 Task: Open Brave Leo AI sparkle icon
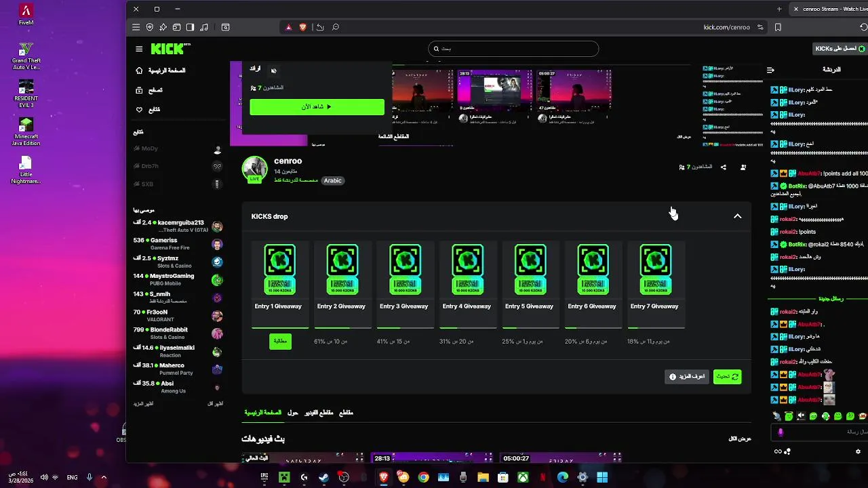tap(163, 27)
